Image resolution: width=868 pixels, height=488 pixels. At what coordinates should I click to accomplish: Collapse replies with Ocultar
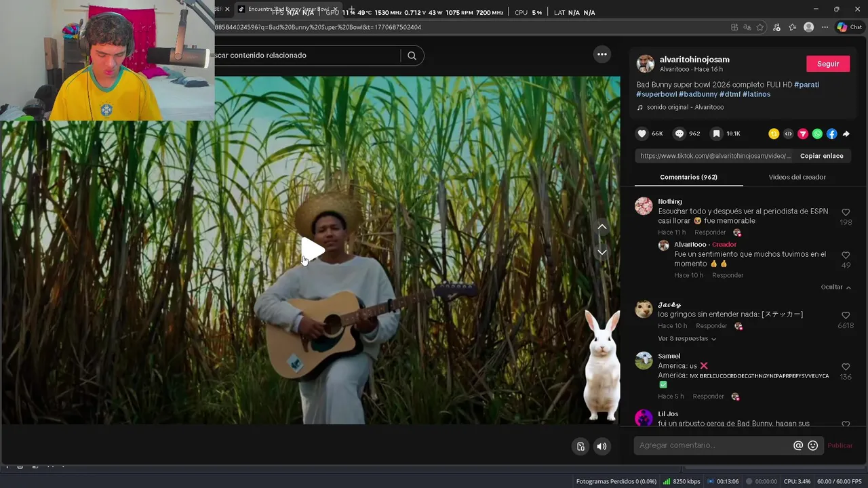pyautogui.click(x=835, y=287)
